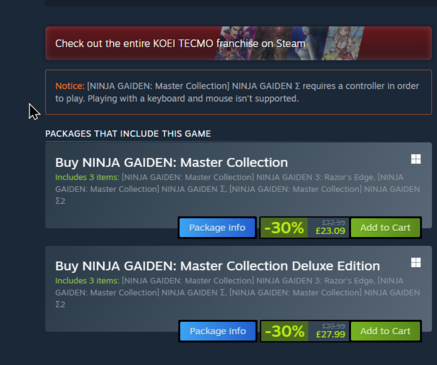The height and width of the screenshot is (365, 437).
Task: Open Package info for Deluxe Edition
Action: tap(218, 331)
